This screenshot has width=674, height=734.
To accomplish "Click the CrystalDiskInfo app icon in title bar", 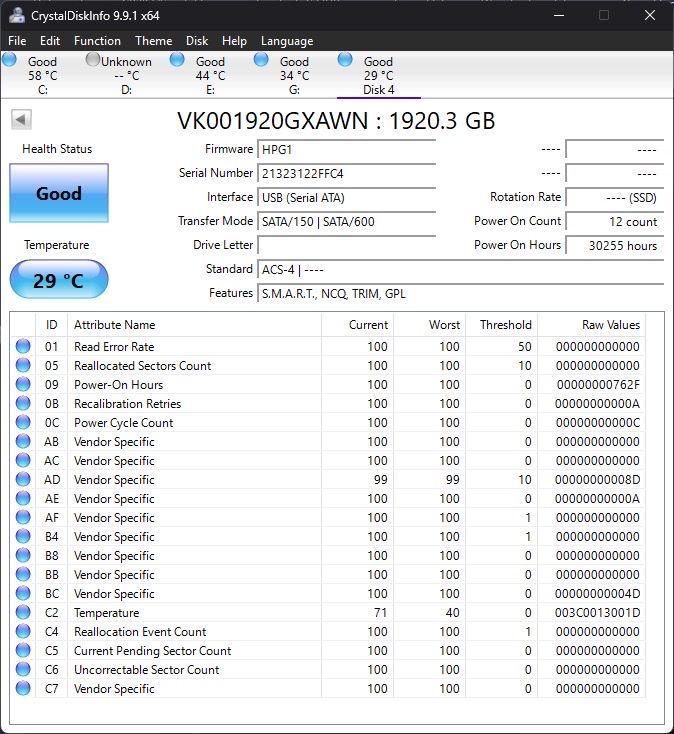I will (17, 15).
